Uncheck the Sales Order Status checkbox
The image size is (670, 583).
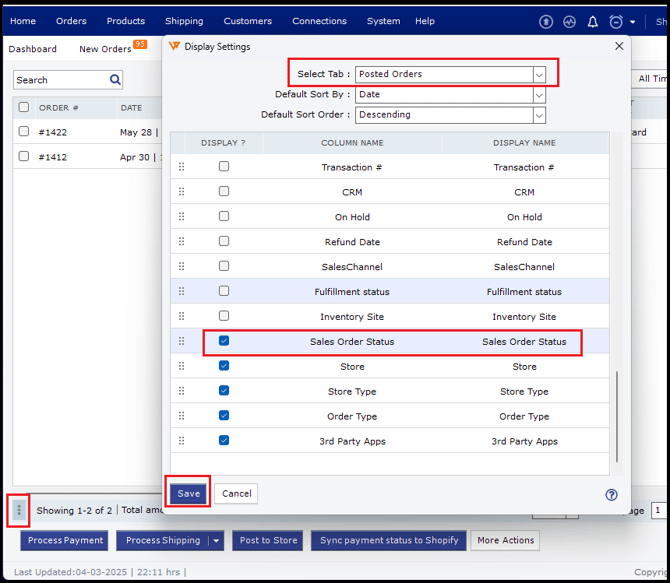coord(224,341)
